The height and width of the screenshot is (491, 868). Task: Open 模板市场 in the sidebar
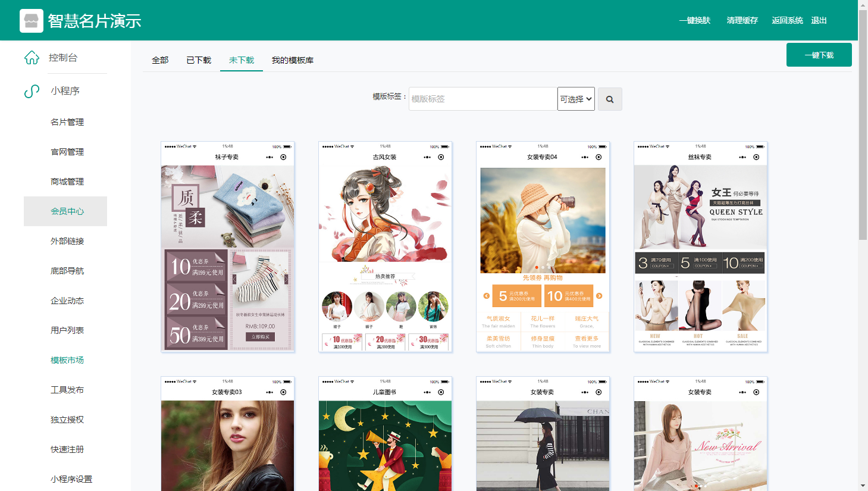(x=67, y=360)
